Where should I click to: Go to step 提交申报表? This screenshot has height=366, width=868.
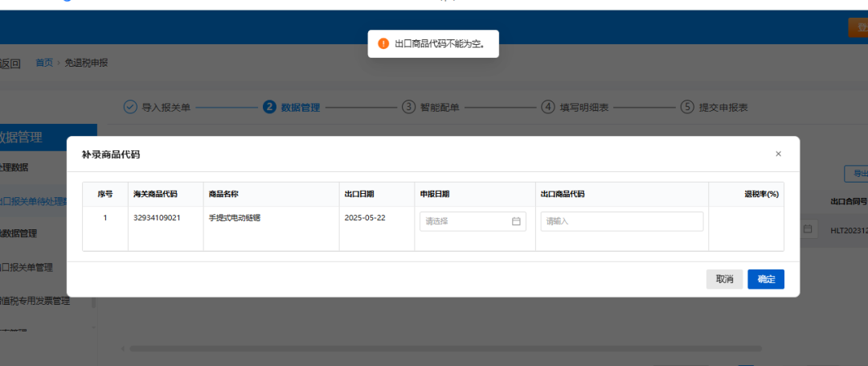[714, 107]
